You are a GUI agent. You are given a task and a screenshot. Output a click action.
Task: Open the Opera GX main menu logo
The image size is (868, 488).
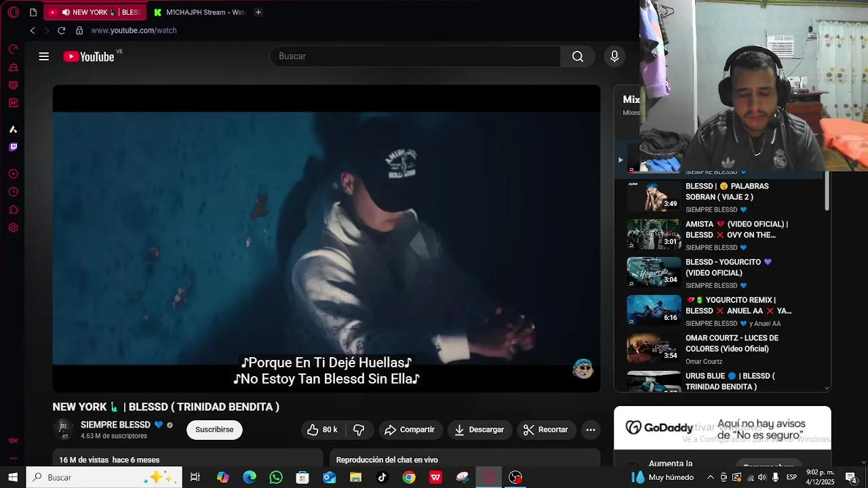(13, 12)
